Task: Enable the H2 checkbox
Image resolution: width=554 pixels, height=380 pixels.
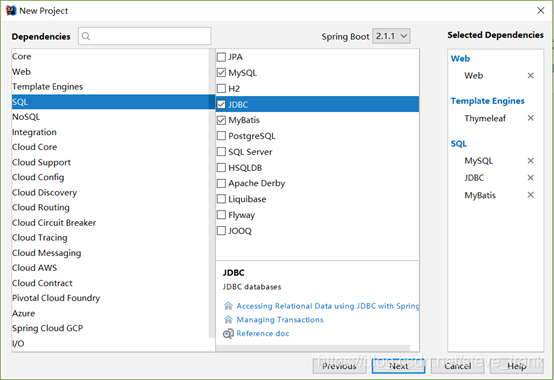Action: tap(221, 88)
